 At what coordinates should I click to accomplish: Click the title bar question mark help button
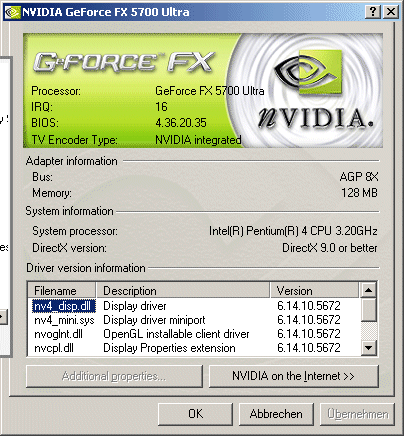pyautogui.click(x=373, y=12)
